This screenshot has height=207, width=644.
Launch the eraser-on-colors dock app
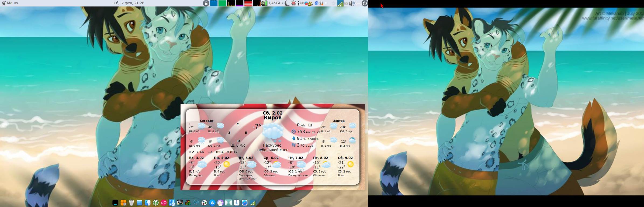click(x=180, y=203)
